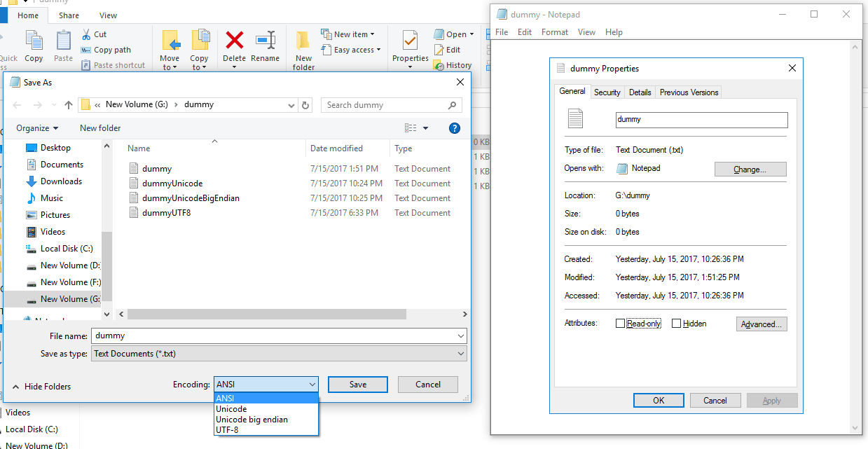The image size is (868, 449).
Task: Open the view options dropdown arrow
Action: [x=425, y=128]
